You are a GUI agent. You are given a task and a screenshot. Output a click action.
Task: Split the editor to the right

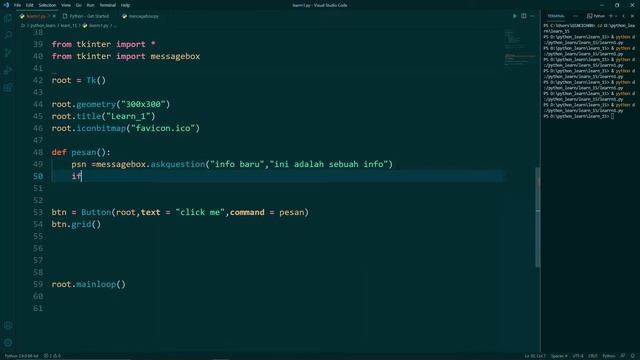[x=524, y=16]
